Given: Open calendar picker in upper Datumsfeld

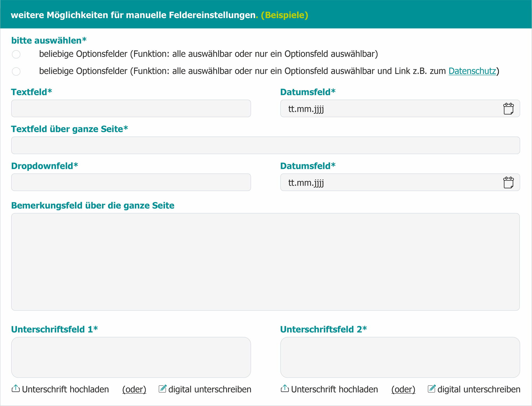Looking at the screenshot, I should tap(508, 109).
